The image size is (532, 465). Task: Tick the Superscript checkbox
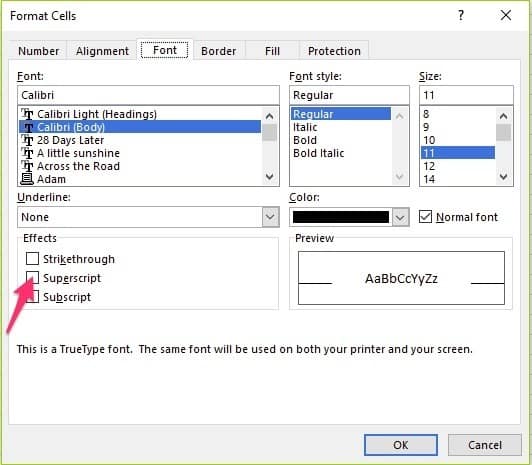click(32, 277)
